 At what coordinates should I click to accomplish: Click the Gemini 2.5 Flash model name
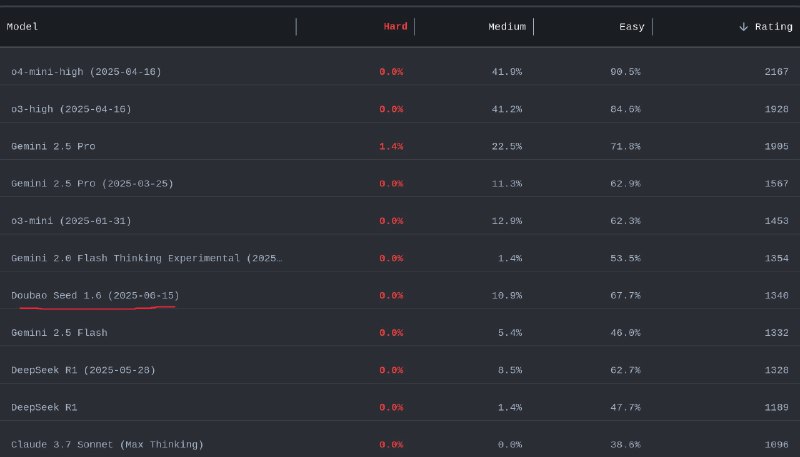coord(59,333)
